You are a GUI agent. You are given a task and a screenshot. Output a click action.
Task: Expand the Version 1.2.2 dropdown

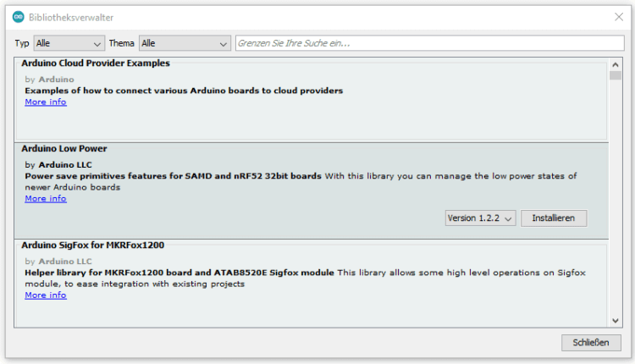coord(480,218)
